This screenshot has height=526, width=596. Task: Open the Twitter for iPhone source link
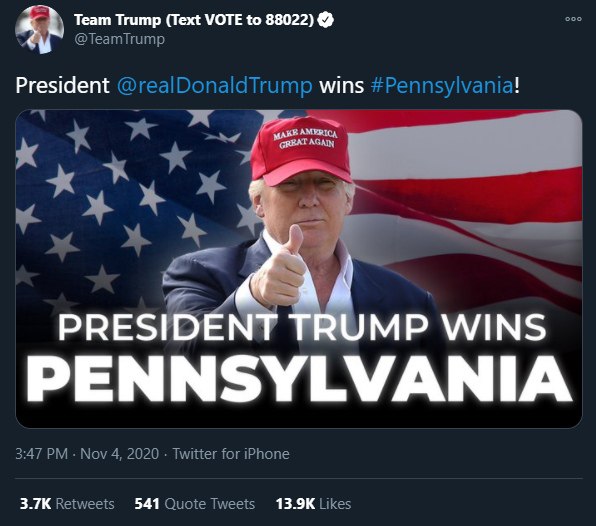point(231,454)
